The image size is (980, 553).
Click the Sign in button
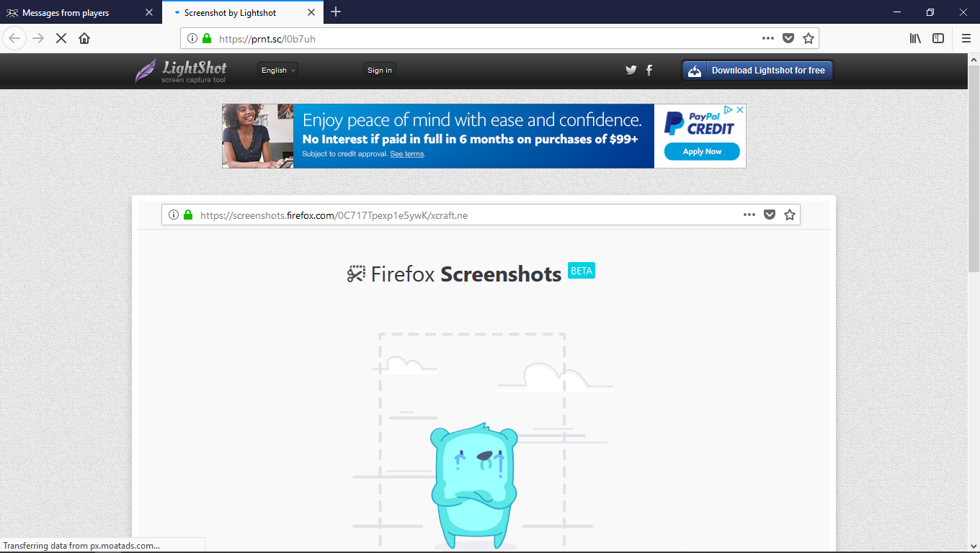tap(380, 71)
